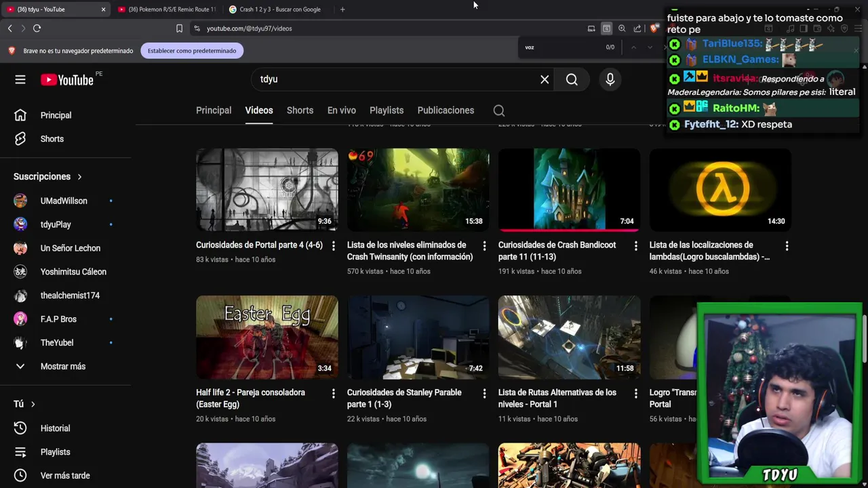Open the site settings icon beside URL
Screen dimensions: 868x488
197,28
